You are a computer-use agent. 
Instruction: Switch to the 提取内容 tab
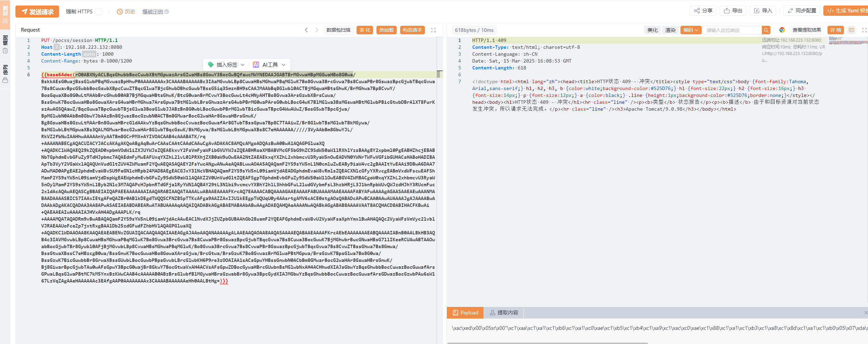click(504, 313)
